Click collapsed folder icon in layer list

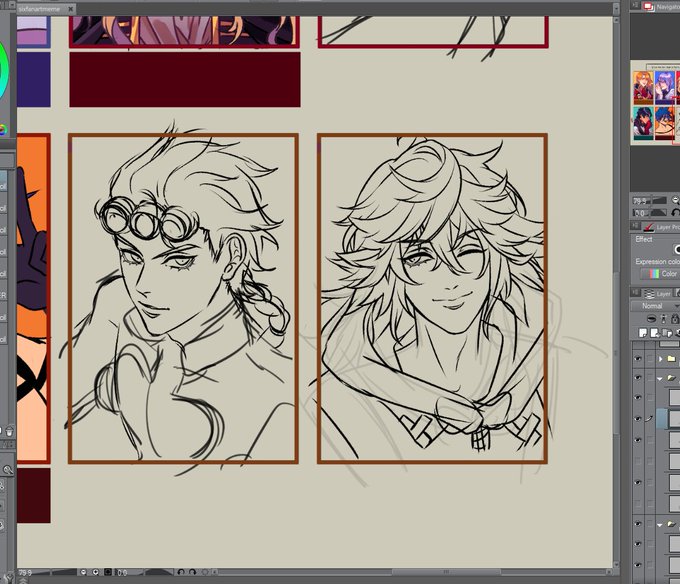pyautogui.click(x=671, y=359)
